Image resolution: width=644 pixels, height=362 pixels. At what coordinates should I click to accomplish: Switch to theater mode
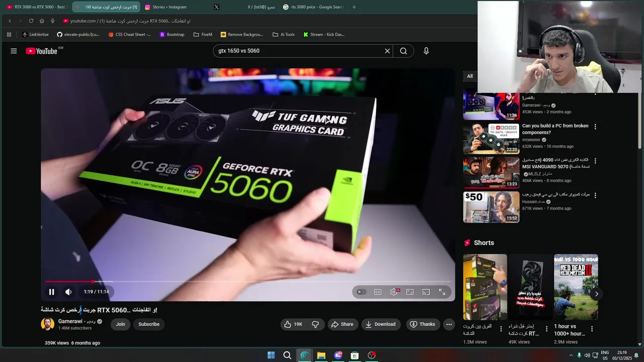click(x=410, y=292)
